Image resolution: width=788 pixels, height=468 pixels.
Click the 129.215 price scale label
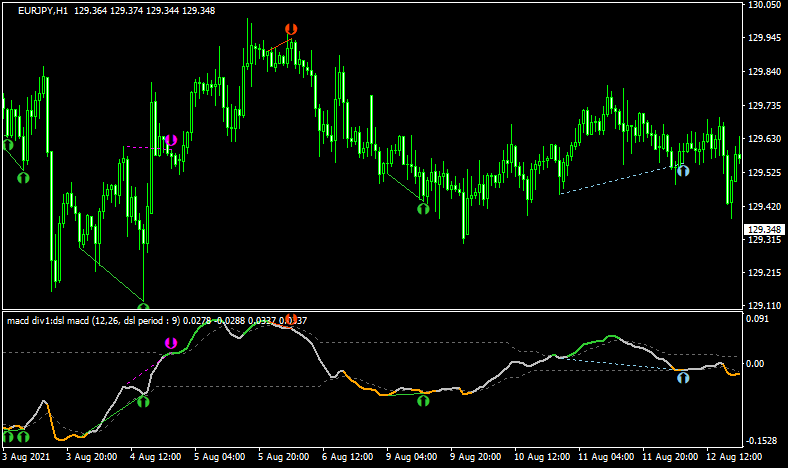pos(764,272)
